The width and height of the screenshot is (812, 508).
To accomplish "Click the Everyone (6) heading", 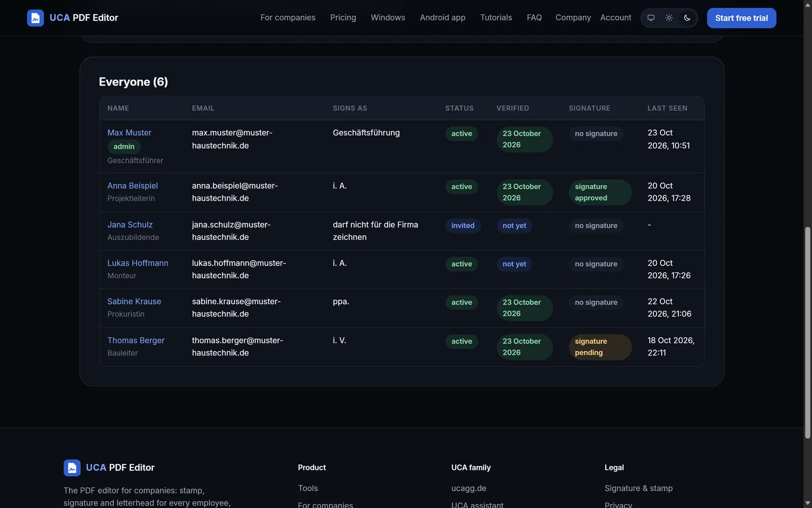I will (x=133, y=82).
